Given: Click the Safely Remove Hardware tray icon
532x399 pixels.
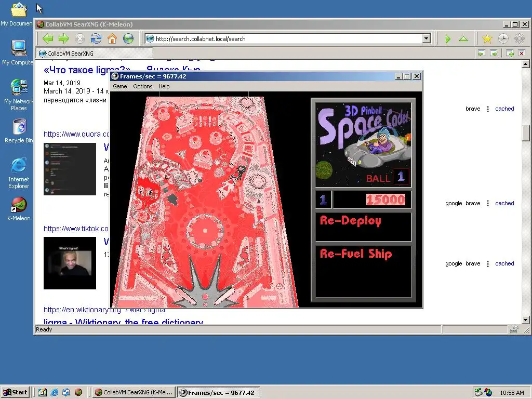Looking at the screenshot, I should (x=478, y=392).
